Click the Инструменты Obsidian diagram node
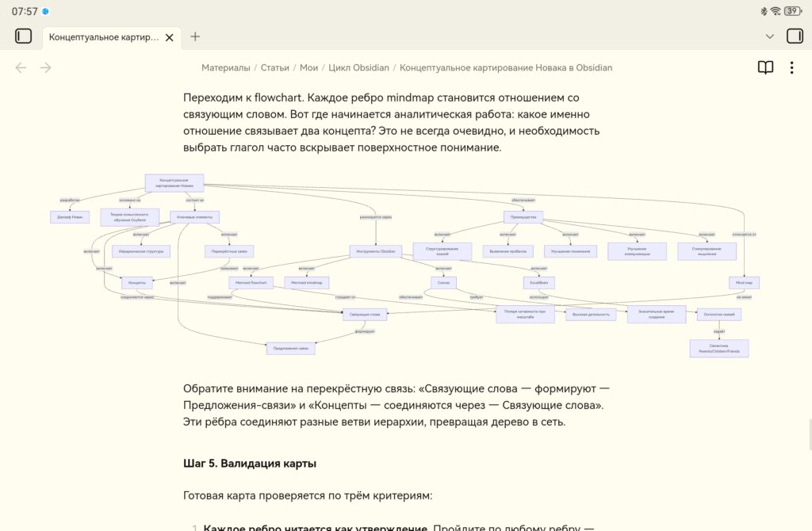812x531 pixels. click(x=375, y=251)
